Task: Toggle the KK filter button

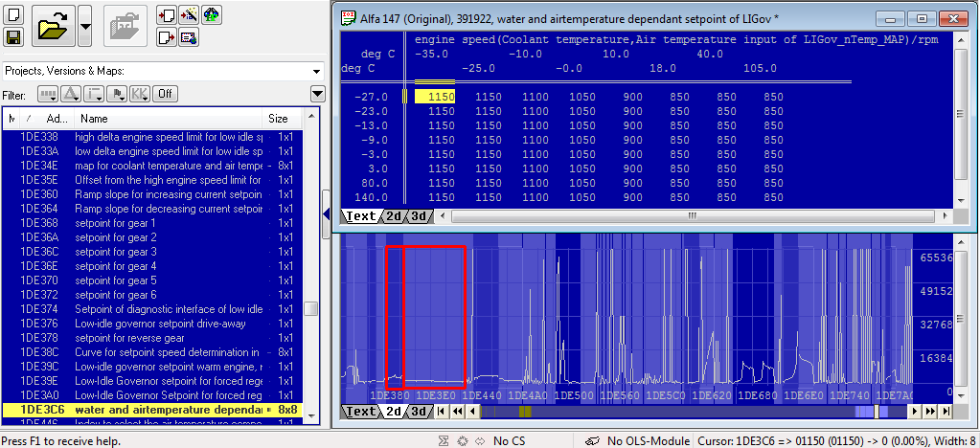Action: (x=139, y=95)
